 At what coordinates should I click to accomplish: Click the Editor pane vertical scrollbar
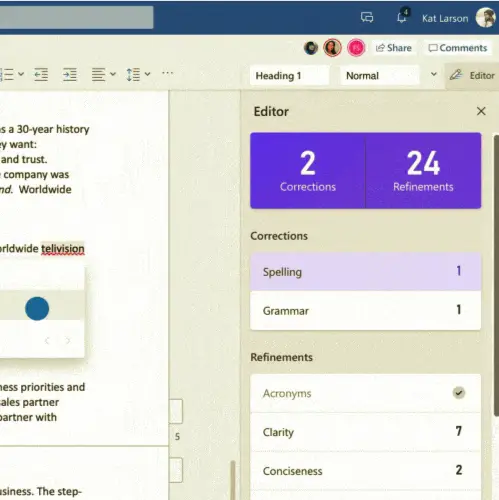click(x=496, y=275)
